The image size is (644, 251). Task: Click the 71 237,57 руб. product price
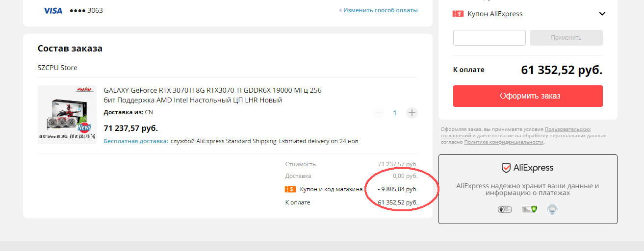point(131,128)
